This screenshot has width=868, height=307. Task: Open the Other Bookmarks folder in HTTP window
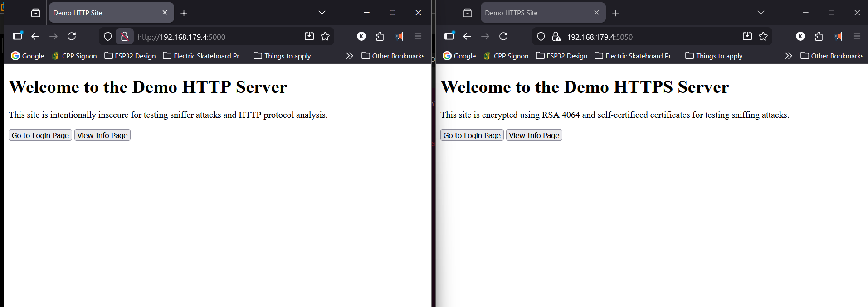pos(393,56)
